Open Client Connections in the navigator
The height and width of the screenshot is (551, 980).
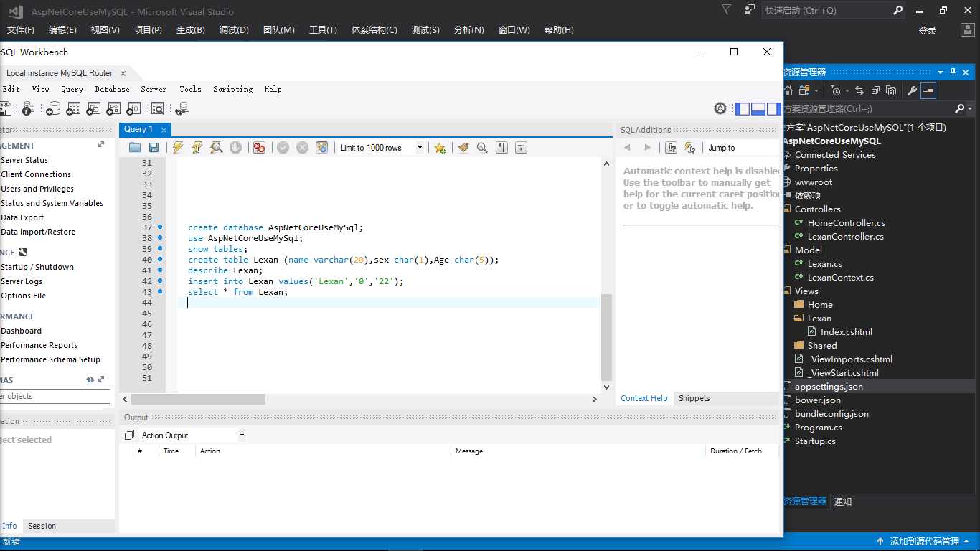click(x=36, y=174)
